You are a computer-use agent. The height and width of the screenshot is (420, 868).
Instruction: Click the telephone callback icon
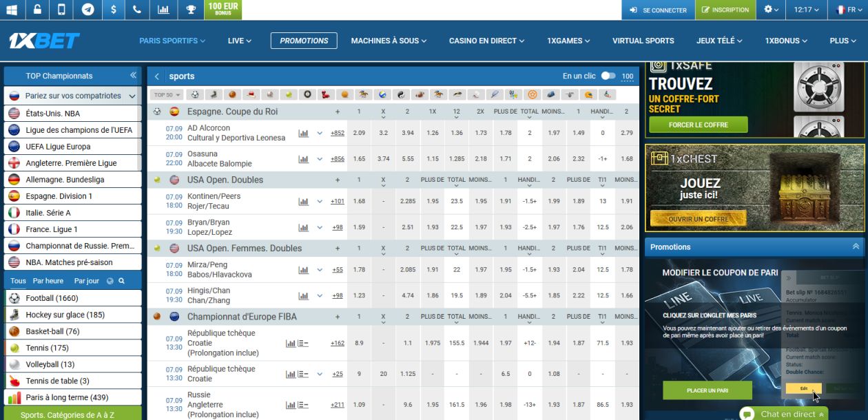pyautogui.click(x=137, y=10)
